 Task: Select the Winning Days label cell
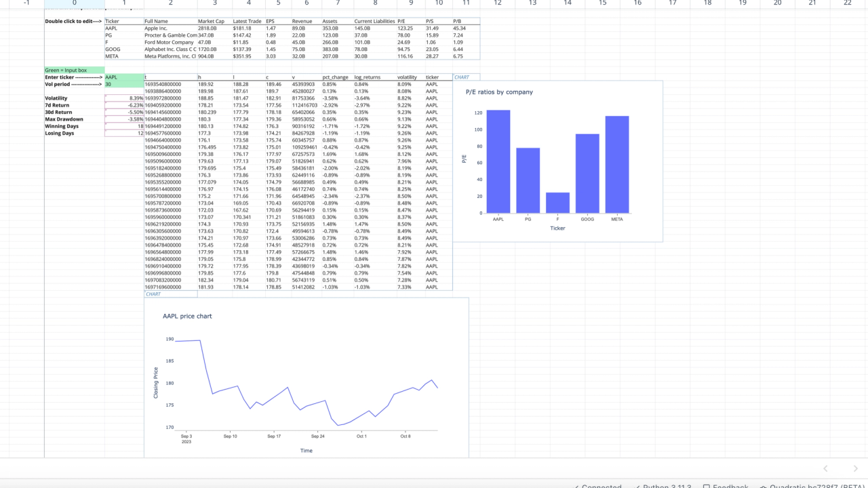(75, 126)
